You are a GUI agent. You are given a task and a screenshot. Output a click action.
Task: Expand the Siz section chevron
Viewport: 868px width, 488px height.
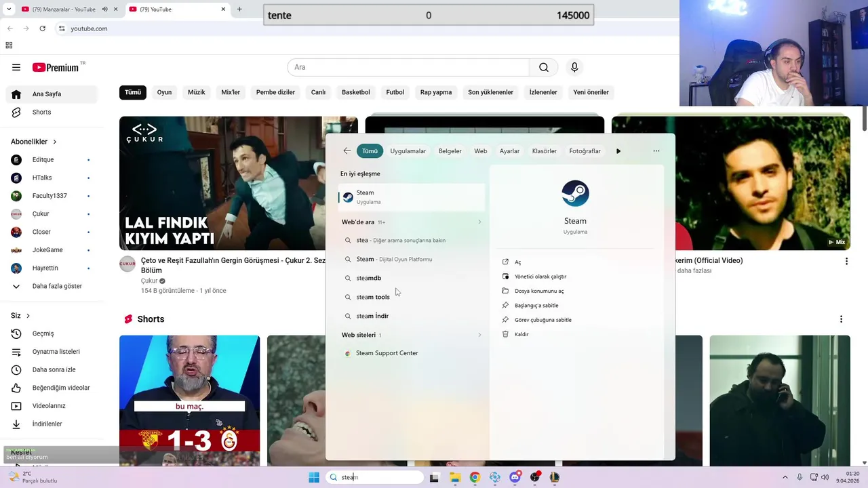click(28, 316)
